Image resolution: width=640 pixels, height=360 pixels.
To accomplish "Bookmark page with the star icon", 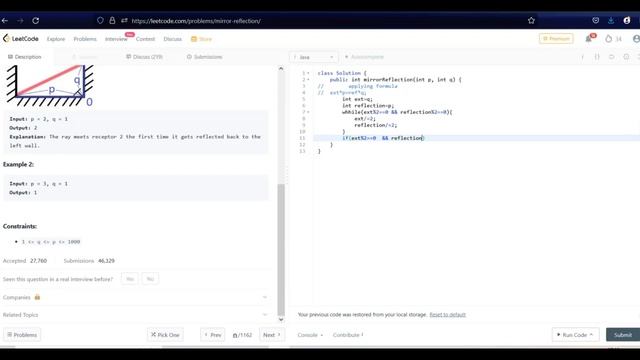I will pos(531,20).
